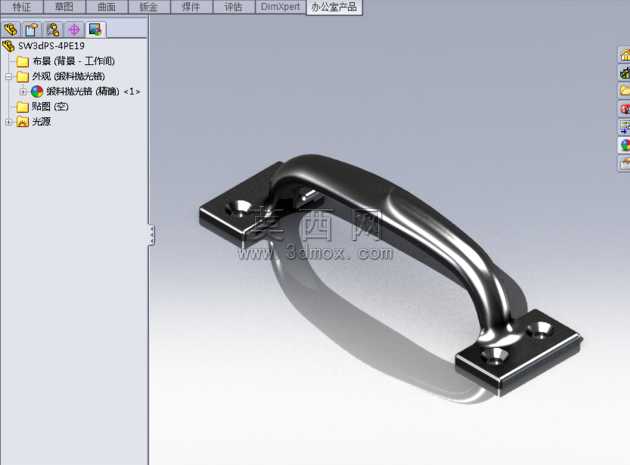
Task: Open the Design Library task pane icon
Action: pos(624,73)
